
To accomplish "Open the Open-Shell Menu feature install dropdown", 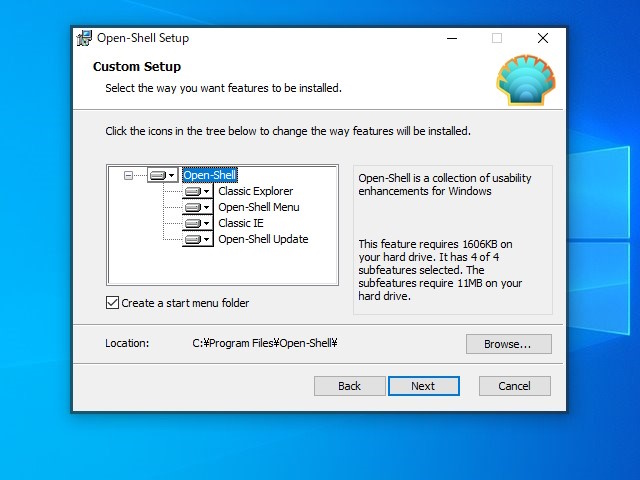I will pos(198,207).
